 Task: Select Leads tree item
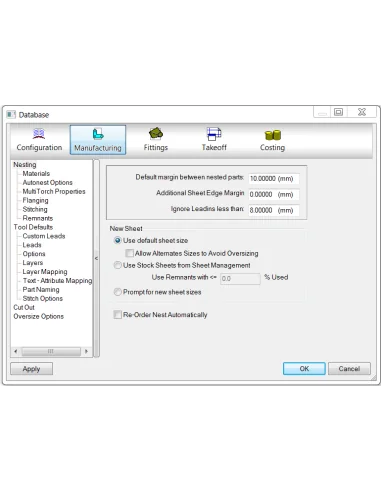(32, 245)
